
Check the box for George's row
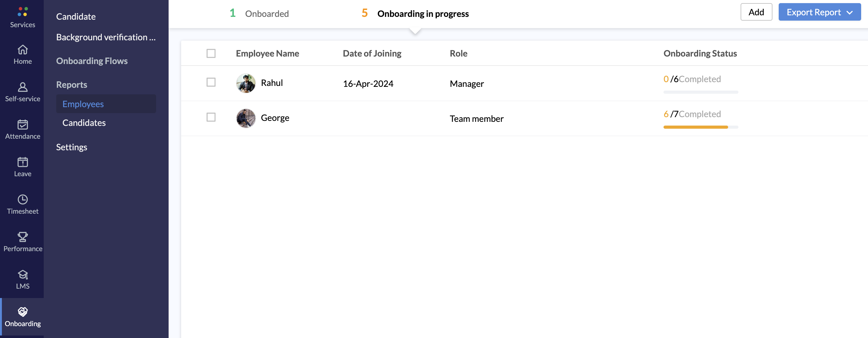click(x=211, y=117)
